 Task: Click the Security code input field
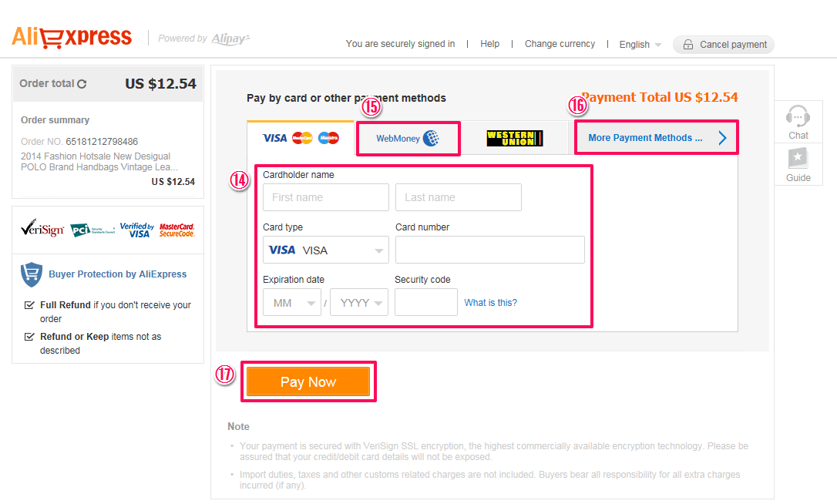point(426,302)
